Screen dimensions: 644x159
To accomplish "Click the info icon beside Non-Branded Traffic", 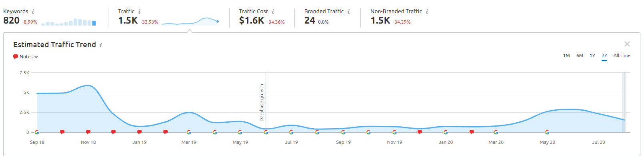I will pos(427,12).
